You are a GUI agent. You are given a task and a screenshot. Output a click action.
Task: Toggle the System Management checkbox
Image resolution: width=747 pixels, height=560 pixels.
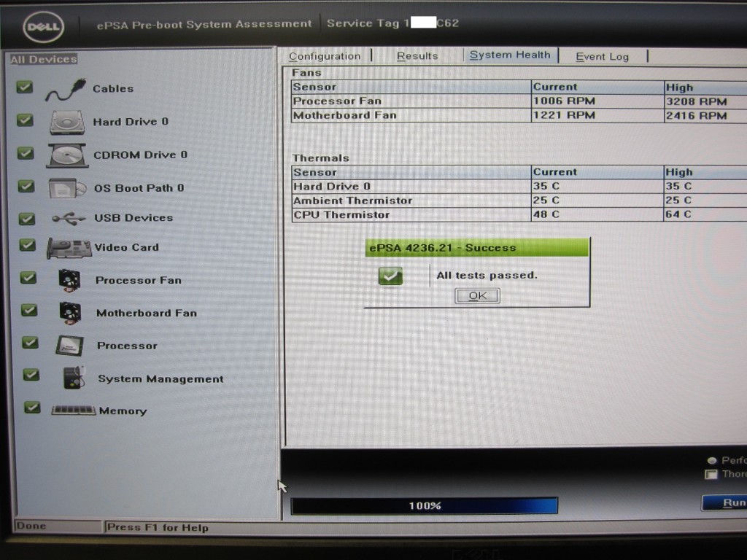pos(31,375)
